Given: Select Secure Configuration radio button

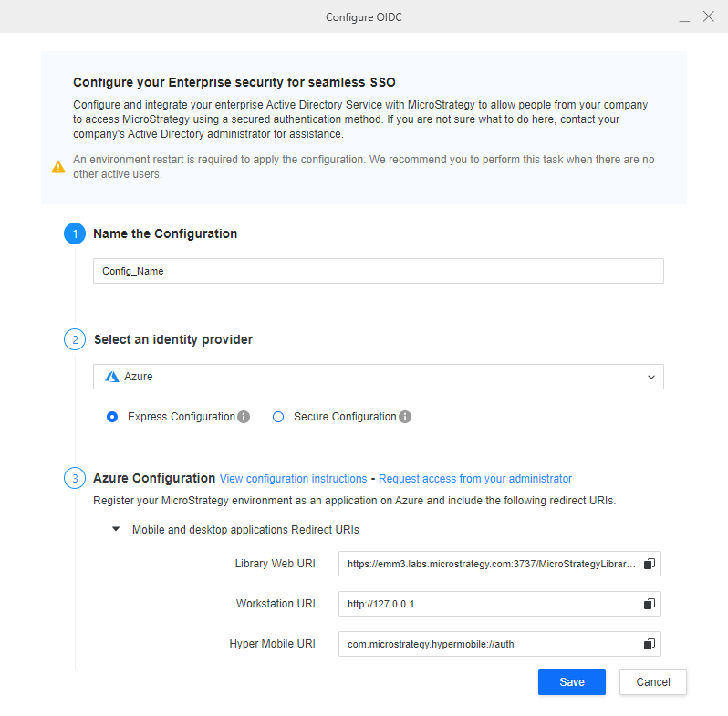Looking at the screenshot, I should coord(278,417).
